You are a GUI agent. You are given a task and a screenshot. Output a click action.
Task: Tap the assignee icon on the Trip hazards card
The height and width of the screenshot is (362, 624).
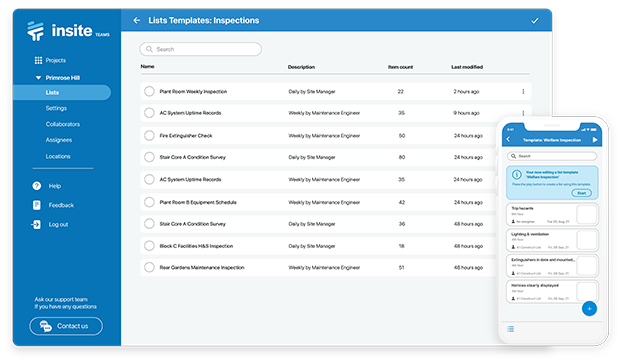[513, 222]
